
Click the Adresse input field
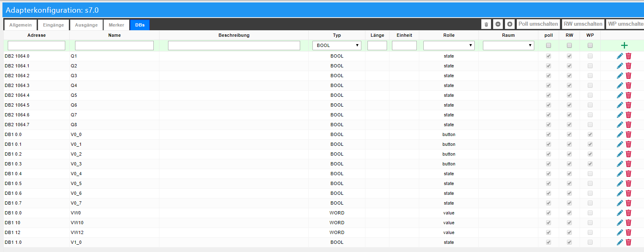click(x=36, y=45)
